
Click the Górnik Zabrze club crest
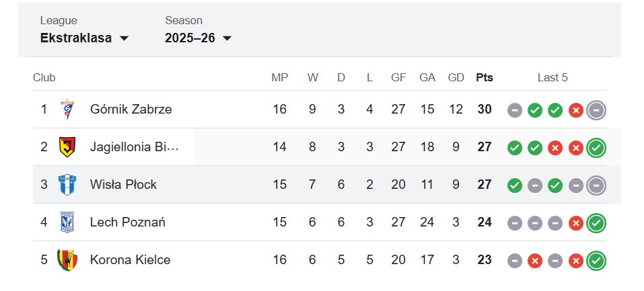67,109
